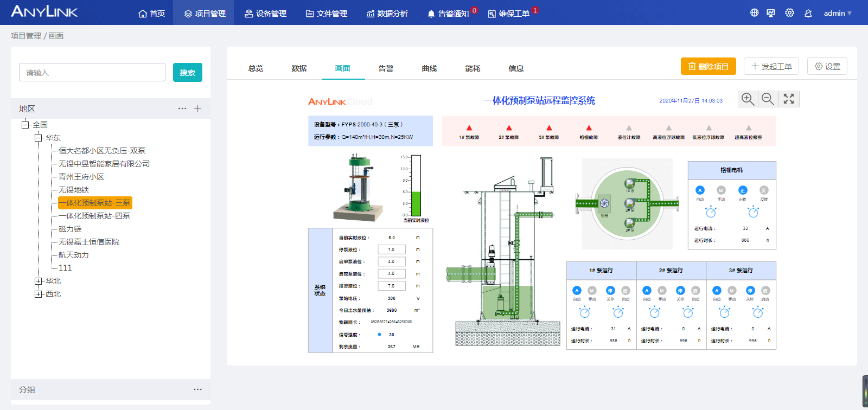Image resolution: width=868 pixels, height=410 pixels.
Task: Open 告警通知 in the top navigation
Action: tap(448, 13)
